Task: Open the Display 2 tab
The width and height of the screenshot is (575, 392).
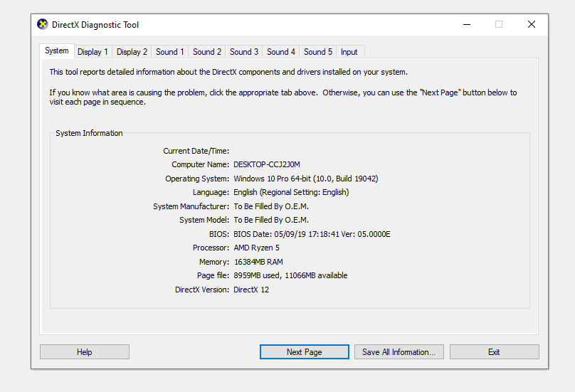Action: [x=132, y=52]
